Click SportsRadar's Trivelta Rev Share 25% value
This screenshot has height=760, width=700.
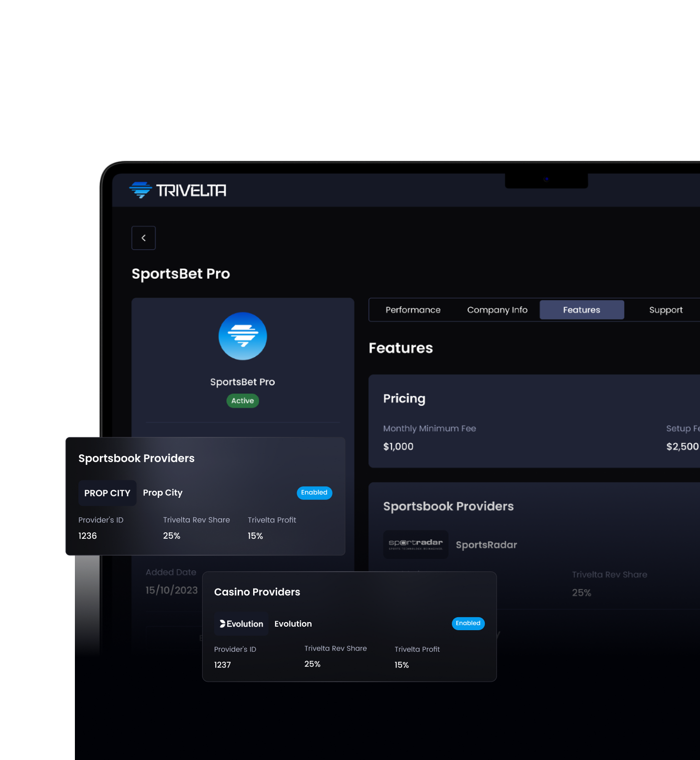coord(582,593)
